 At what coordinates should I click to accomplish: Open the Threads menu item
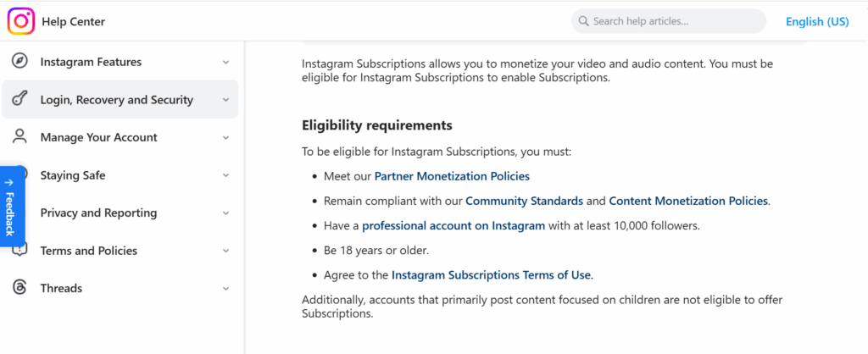pyautogui.click(x=120, y=288)
